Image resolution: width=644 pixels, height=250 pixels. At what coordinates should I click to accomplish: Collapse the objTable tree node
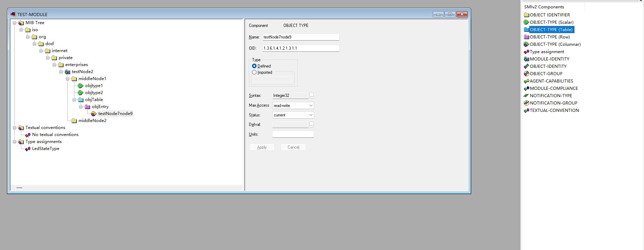(74, 100)
